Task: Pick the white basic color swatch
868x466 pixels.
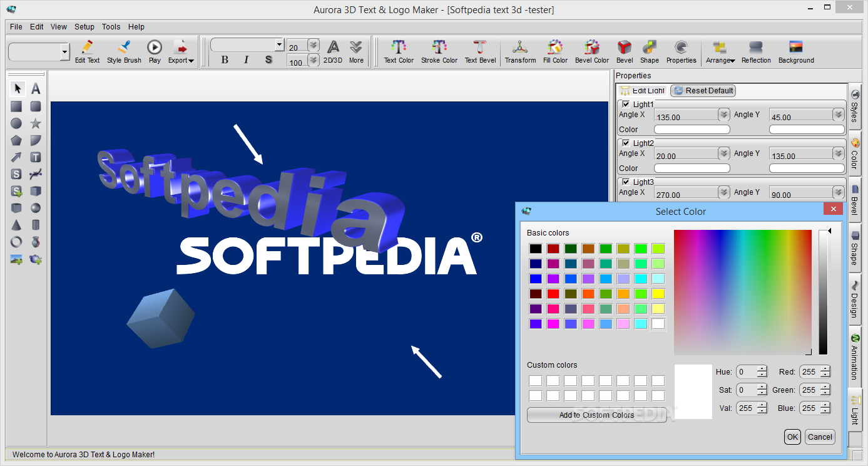Action: click(658, 324)
